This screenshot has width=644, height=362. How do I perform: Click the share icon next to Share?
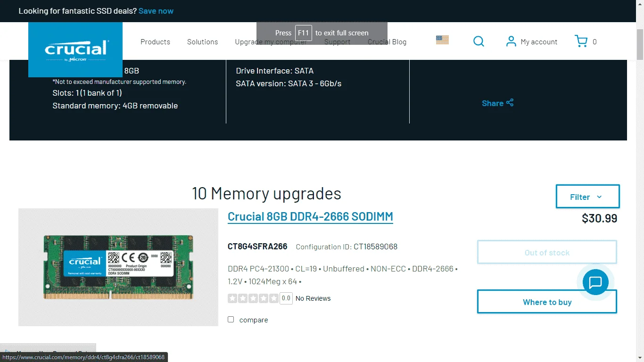coord(510,103)
